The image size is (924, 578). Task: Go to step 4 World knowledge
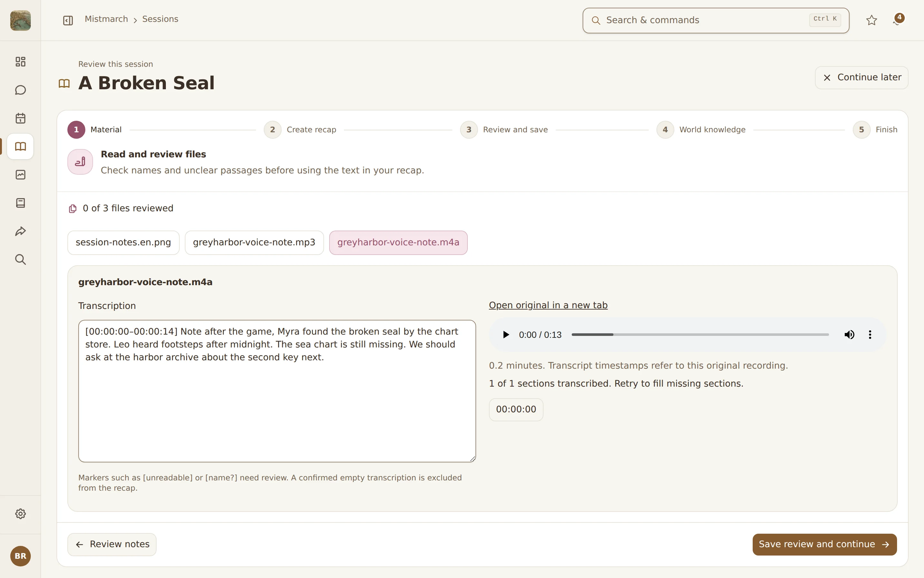click(701, 130)
